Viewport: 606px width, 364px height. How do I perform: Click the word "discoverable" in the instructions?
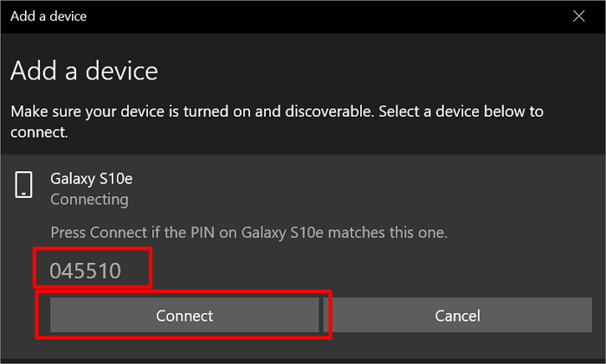click(x=323, y=112)
